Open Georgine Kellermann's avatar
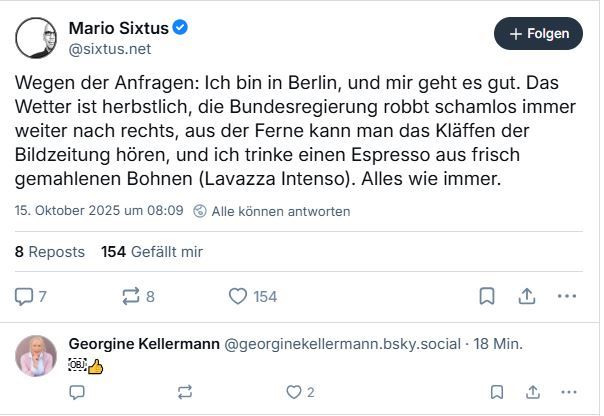 (x=36, y=356)
